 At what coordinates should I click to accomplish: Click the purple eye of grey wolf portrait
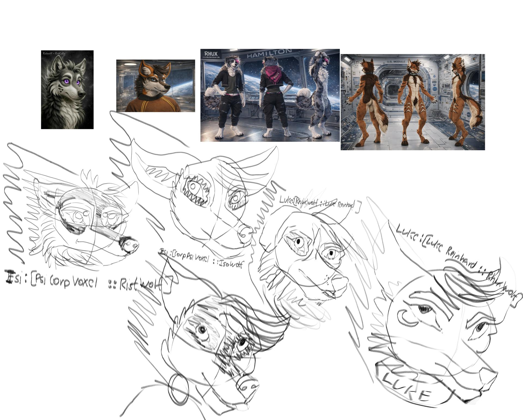pyautogui.click(x=66, y=81)
